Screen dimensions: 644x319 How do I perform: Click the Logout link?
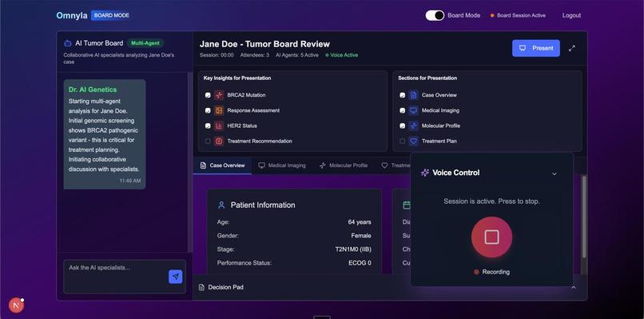[x=571, y=15]
